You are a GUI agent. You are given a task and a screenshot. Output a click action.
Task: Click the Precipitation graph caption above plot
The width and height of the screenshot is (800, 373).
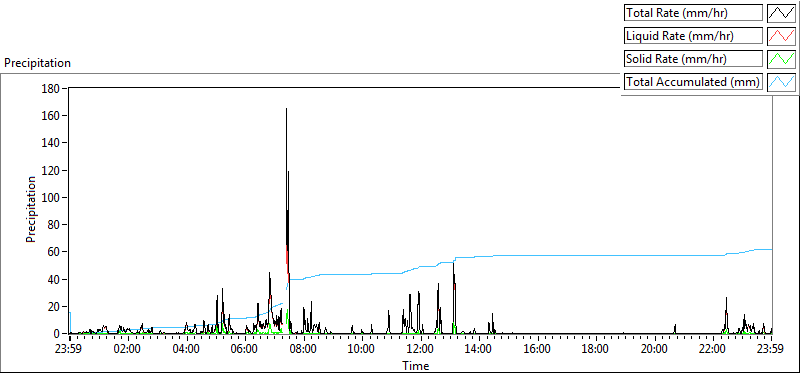[37, 63]
